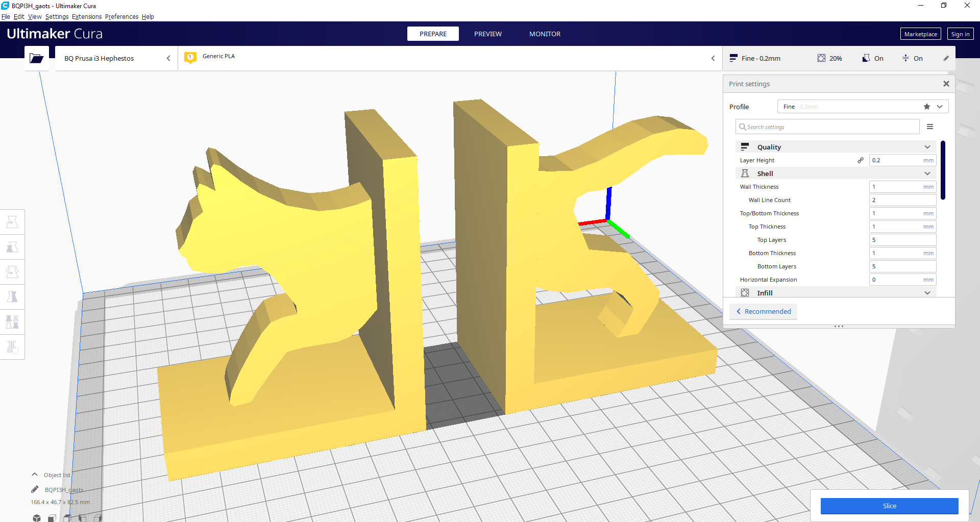Click the infill percentage icon in settings bar
The width and height of the screenshot is (980, 522).
click(x=821, y=58)
